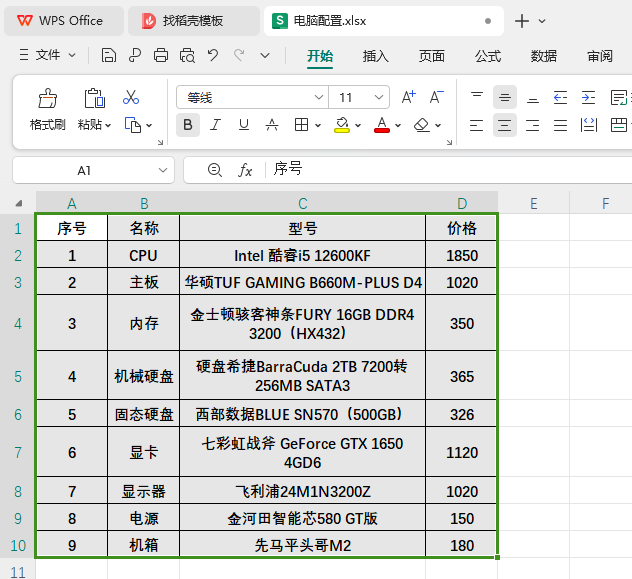Toggle center horizontal alignment
632x579 pixels.
(505, 125)
